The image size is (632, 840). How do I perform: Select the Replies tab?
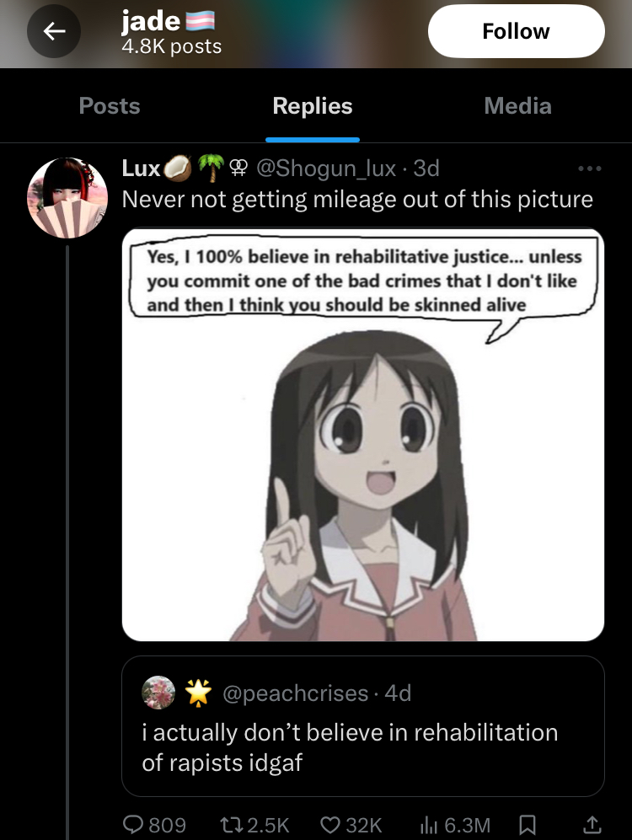tap(313, 105)
